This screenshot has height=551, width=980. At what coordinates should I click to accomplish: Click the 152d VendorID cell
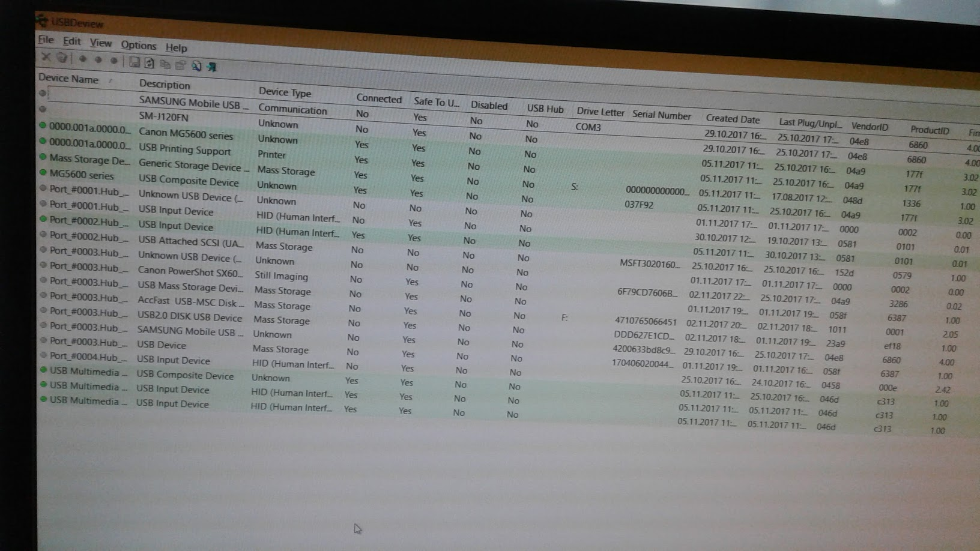[844, 272]
